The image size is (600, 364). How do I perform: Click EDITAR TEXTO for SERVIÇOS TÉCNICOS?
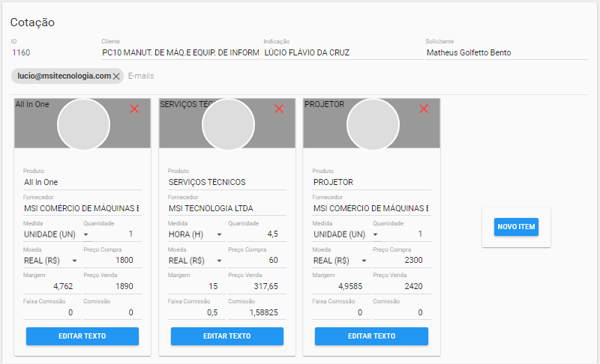tap(227, 336)
